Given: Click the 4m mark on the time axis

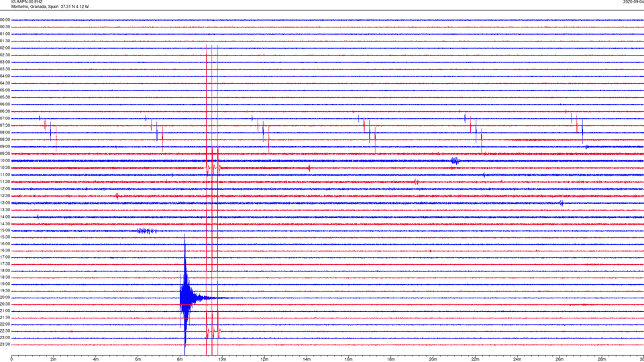Looking at the screenshot, I should (96, 359).
